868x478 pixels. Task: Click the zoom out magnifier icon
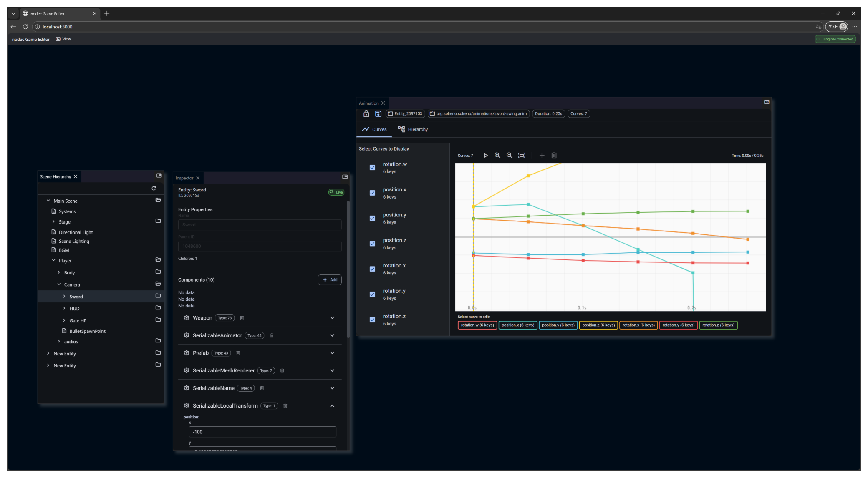point(510,156)
